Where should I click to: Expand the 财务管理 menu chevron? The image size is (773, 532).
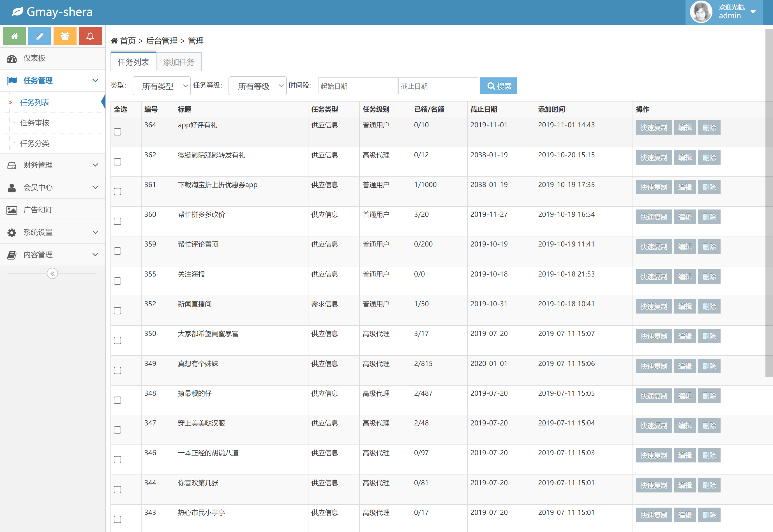(x=95, y=165)
